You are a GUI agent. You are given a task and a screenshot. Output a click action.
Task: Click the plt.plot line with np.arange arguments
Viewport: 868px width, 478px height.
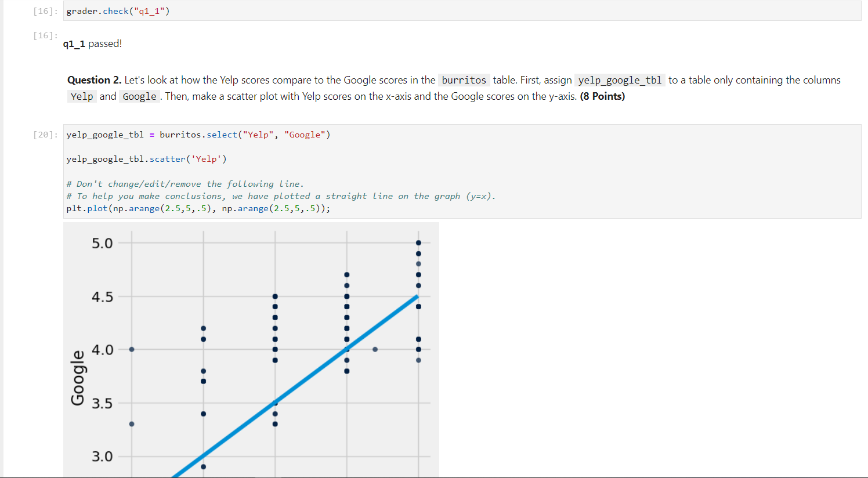(197, 208)
